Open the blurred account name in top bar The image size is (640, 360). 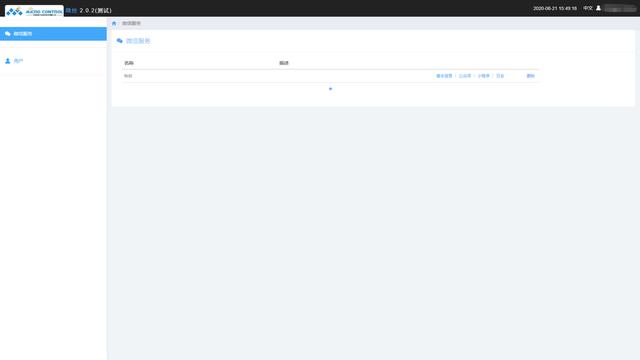coord(620,8)
